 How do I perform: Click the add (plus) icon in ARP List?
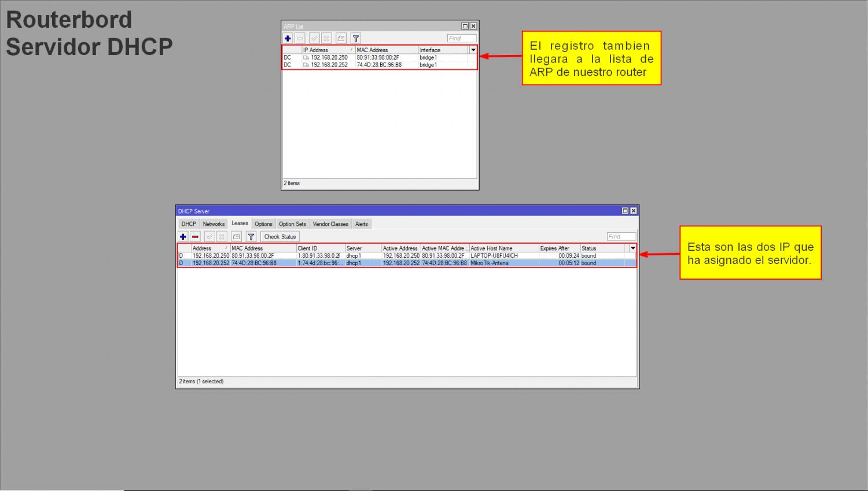[288, 38]
